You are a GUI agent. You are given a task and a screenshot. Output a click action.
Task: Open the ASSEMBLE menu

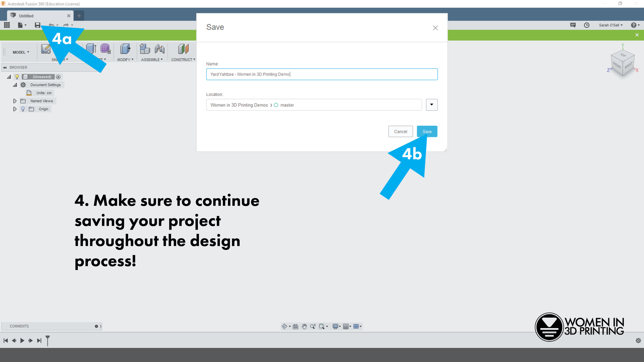152,59
